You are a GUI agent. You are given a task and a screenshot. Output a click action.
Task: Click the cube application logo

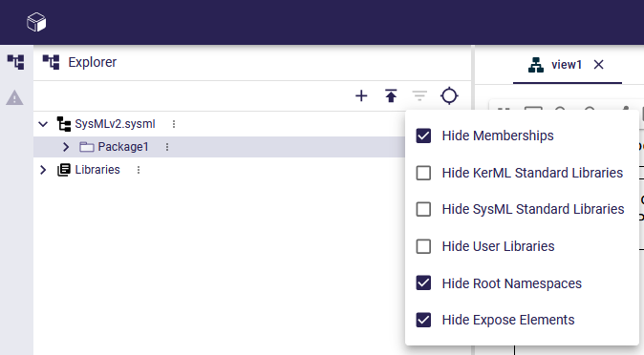(36, 22)
